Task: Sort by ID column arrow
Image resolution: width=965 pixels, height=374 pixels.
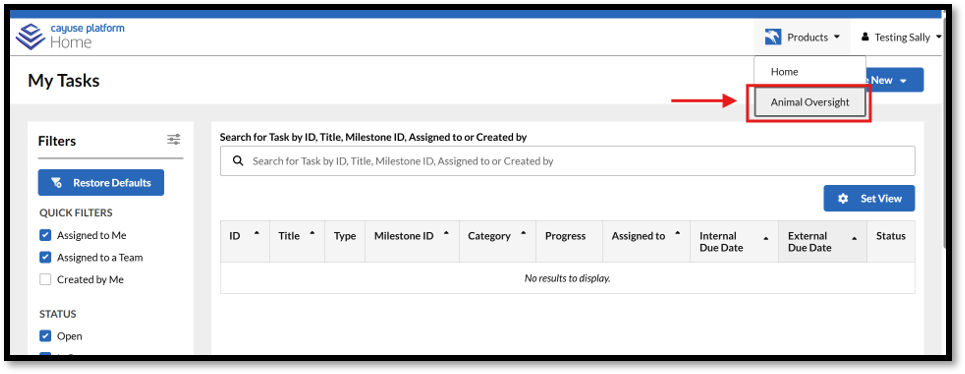Action: coord(257,233)
